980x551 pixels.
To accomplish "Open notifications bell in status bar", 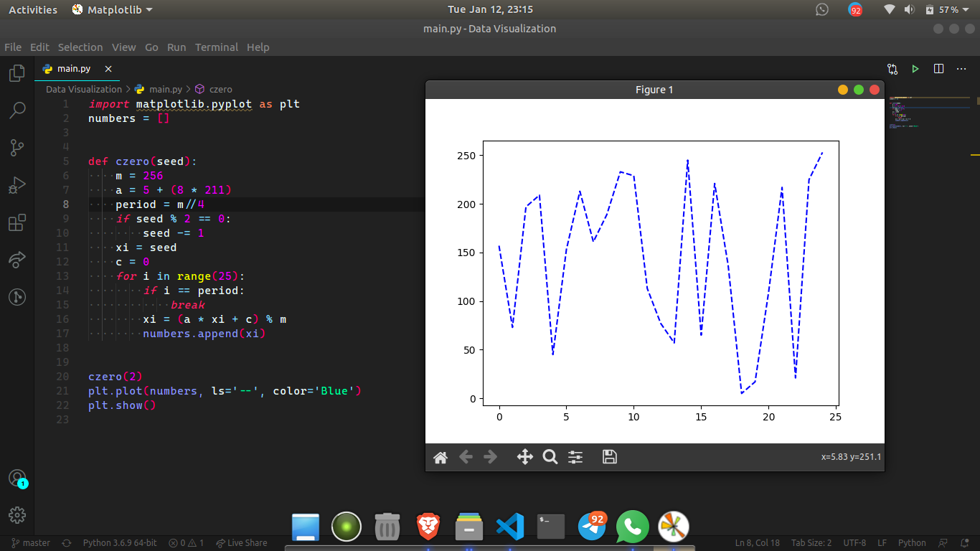I will tap(965, 543).
